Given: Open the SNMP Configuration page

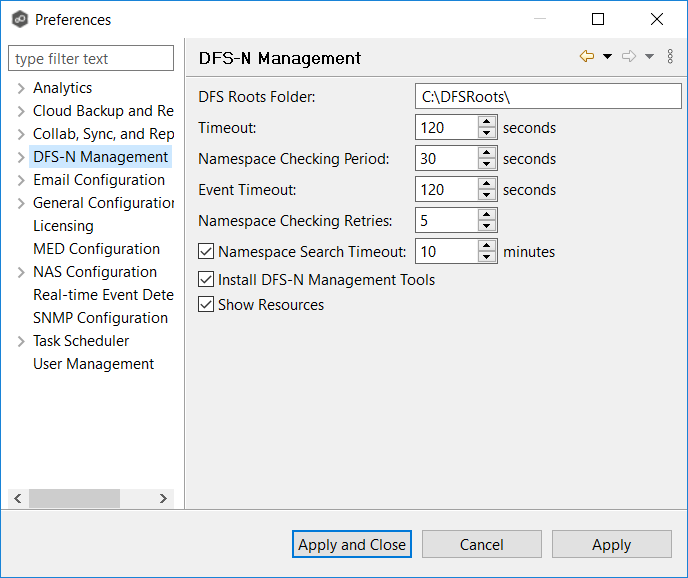Looking at the screenshot, I should tap(100, 318).
